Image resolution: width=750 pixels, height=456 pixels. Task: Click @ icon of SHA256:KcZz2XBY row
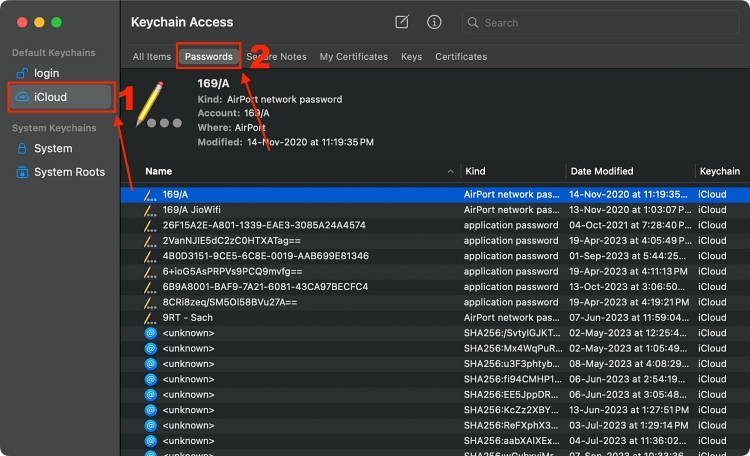pos(151,410)
